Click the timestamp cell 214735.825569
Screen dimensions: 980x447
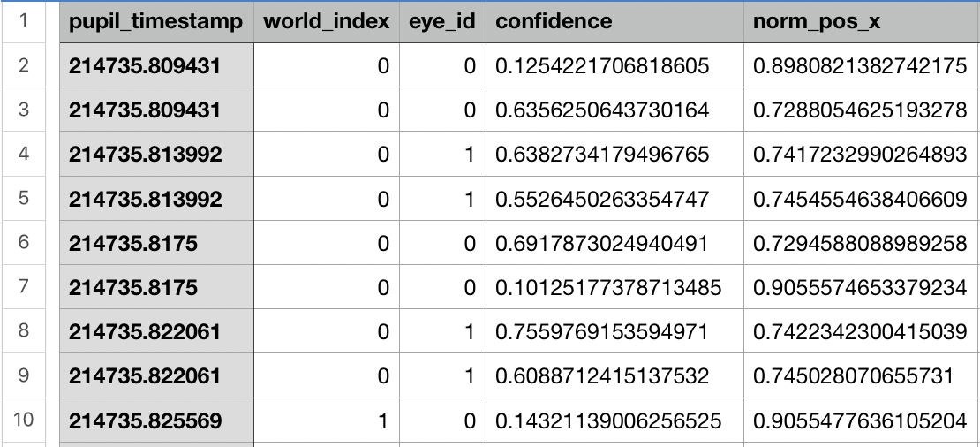point(157,420)
